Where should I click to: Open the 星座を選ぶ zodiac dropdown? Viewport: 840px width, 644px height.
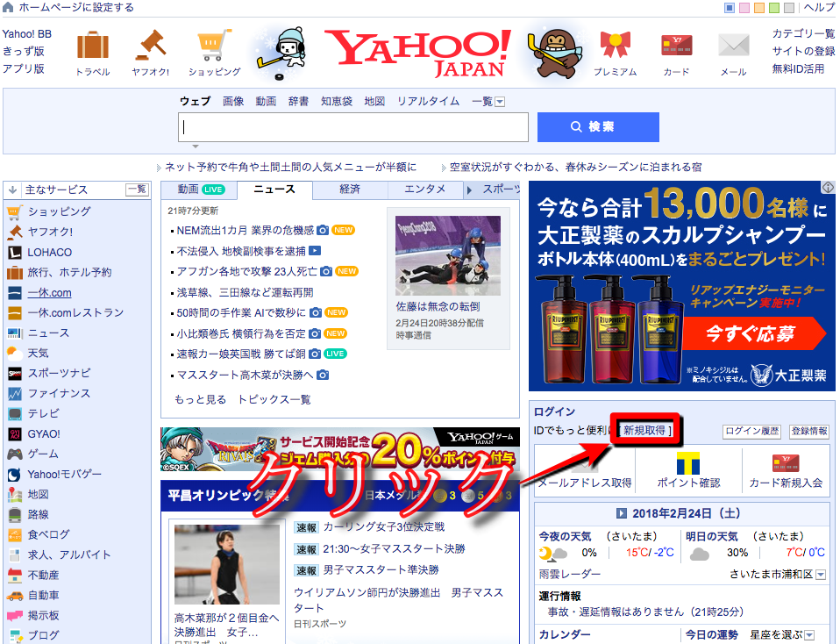[x=809, y=635]
